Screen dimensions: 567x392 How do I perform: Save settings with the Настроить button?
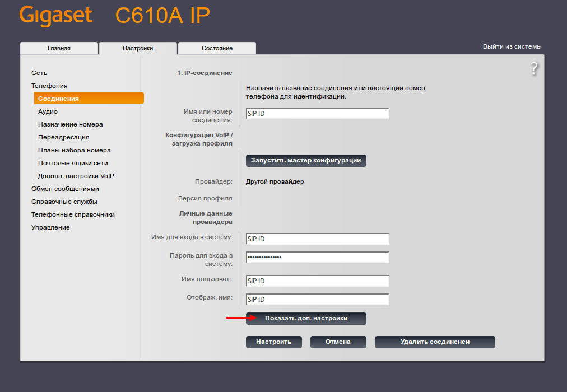[274, 342]
